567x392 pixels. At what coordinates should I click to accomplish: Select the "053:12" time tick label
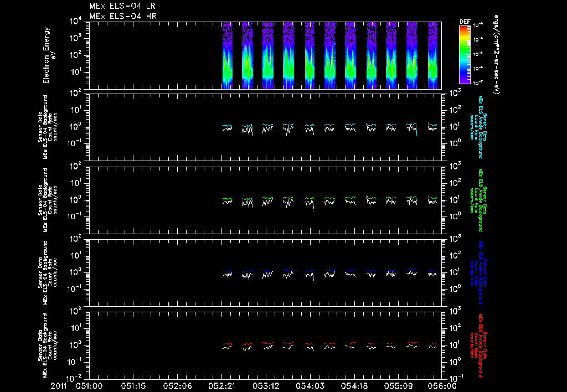point(266,386)
